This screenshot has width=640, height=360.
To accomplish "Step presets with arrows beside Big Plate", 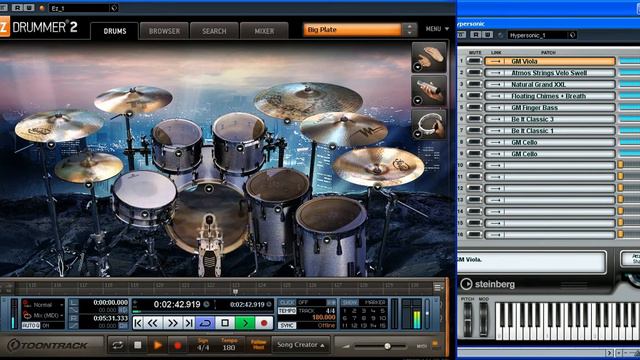I will [x=409, y=30].
